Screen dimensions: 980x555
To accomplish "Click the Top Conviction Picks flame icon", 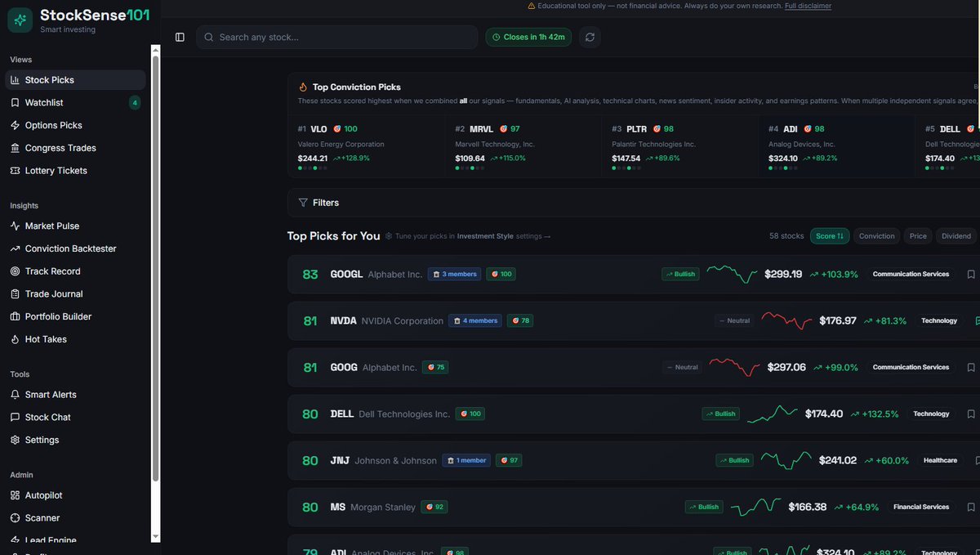I will point(303,87).
